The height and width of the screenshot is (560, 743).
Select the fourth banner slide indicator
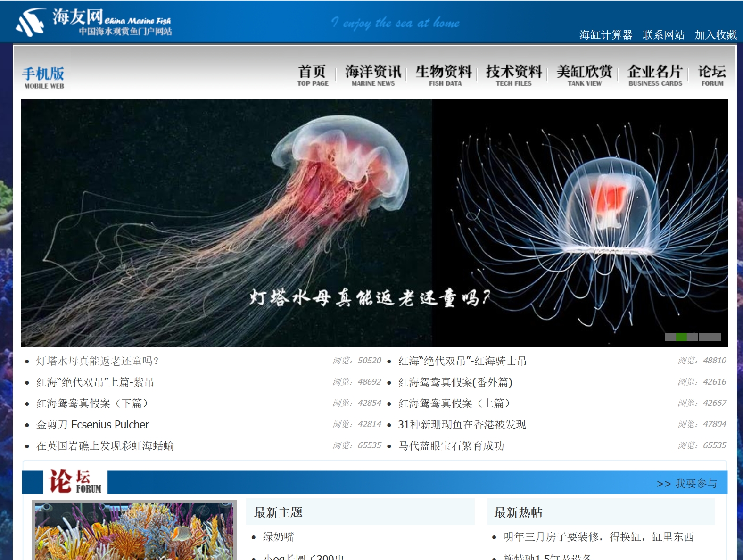(704, 337)
